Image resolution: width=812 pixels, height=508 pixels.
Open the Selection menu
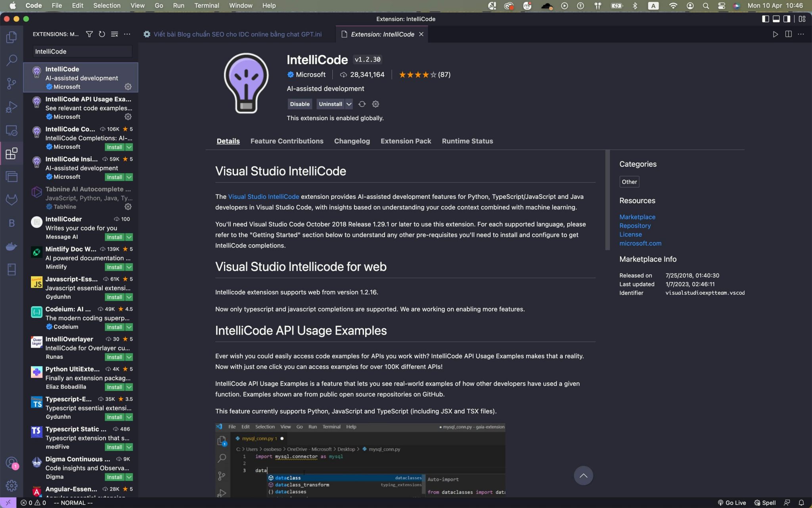tap(107, 6)
